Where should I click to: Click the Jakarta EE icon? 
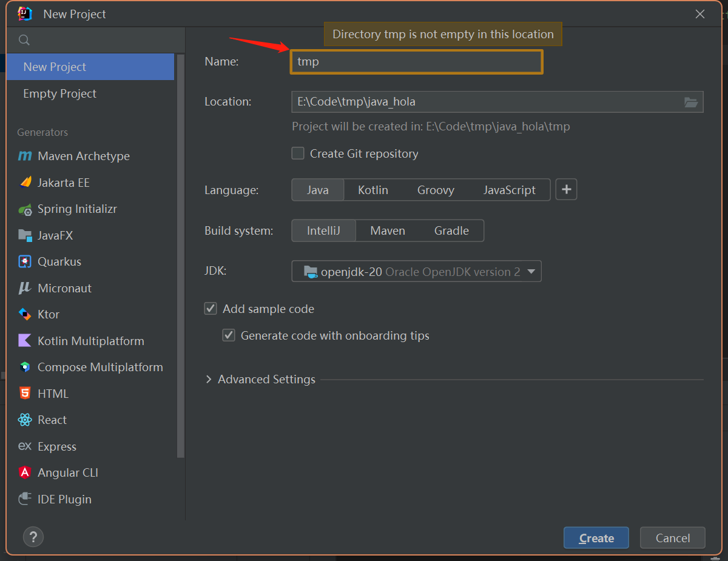pos(25,183)
